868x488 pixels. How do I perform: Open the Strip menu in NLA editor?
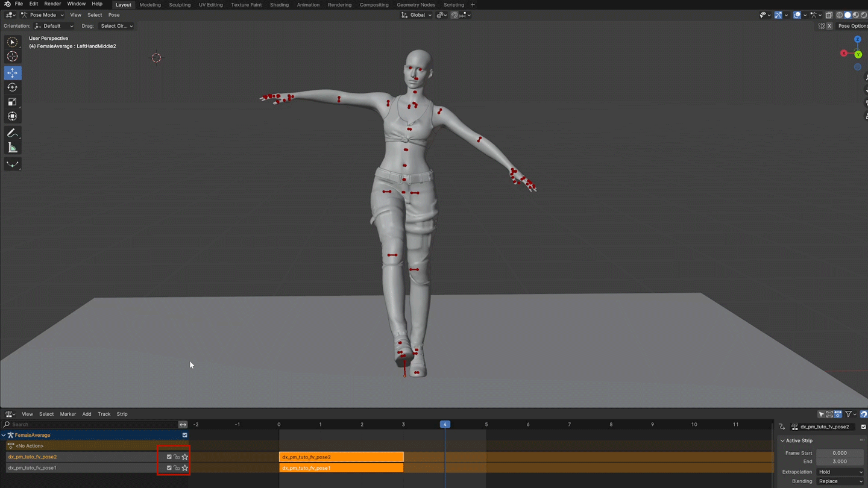122,414
